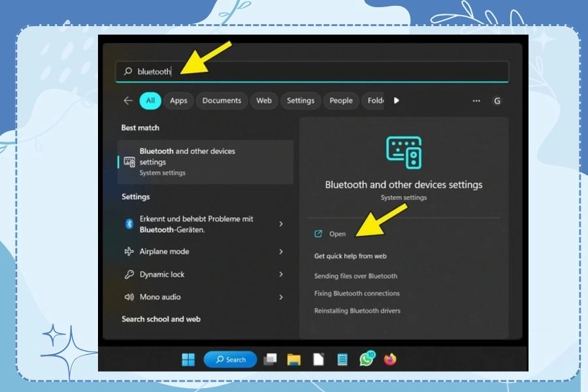Open the Fixing Bluetooth connections link
The width and height of the screenshot is (588, 392).
point(357,293)
